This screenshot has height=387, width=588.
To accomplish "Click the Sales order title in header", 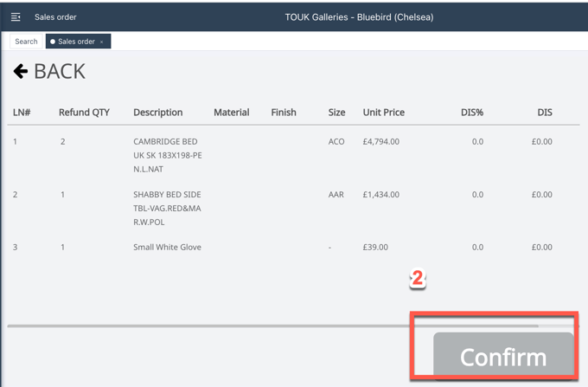I will [55, 16].
